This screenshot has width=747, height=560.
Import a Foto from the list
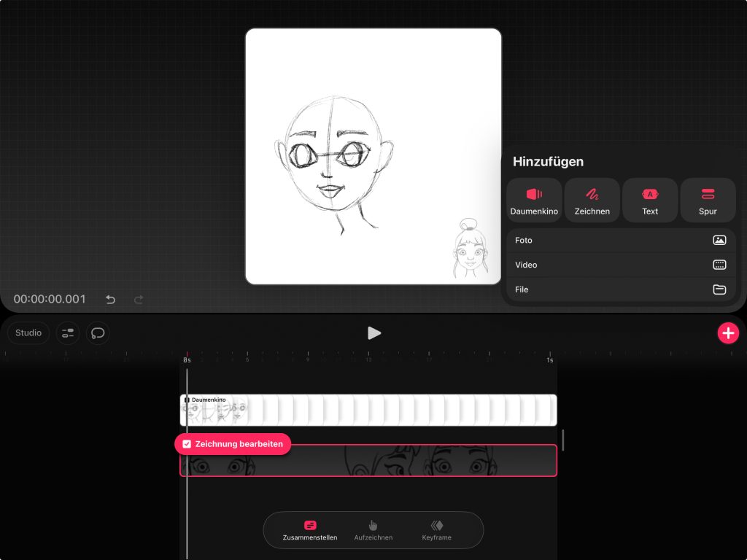pyautogui.click(x=620, y=240)
